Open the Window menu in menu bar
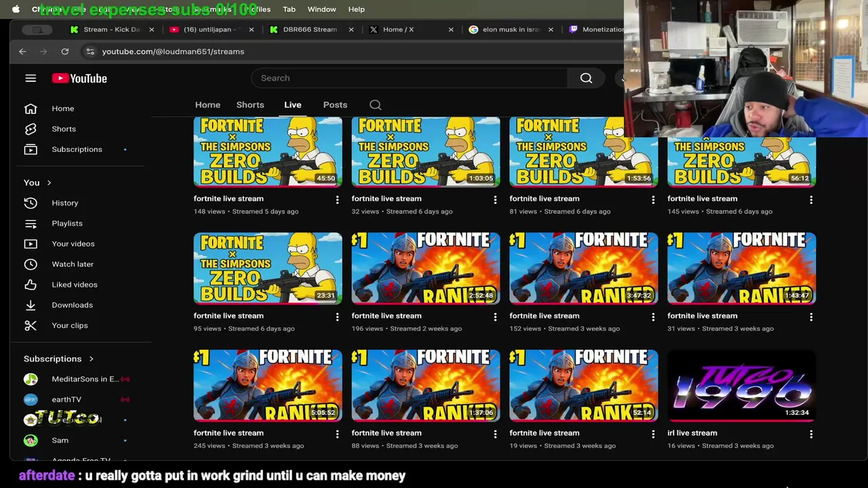 pos(321,9)
